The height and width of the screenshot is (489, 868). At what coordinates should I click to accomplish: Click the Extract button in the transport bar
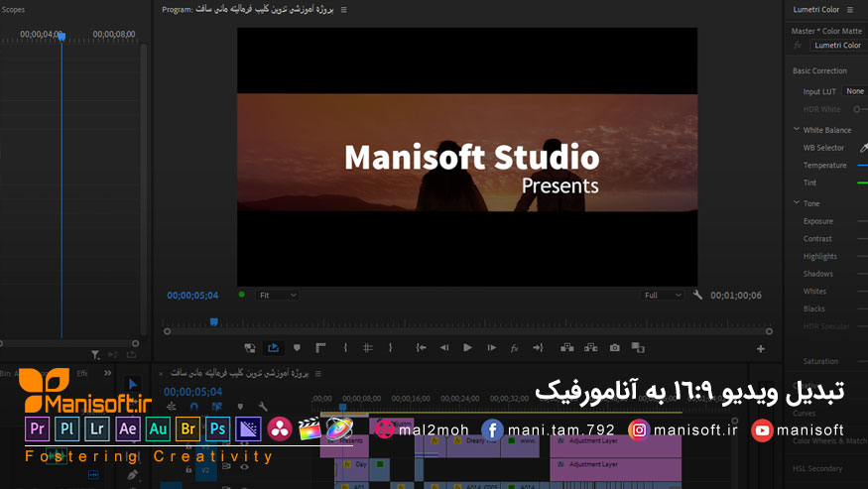point(590,348)
